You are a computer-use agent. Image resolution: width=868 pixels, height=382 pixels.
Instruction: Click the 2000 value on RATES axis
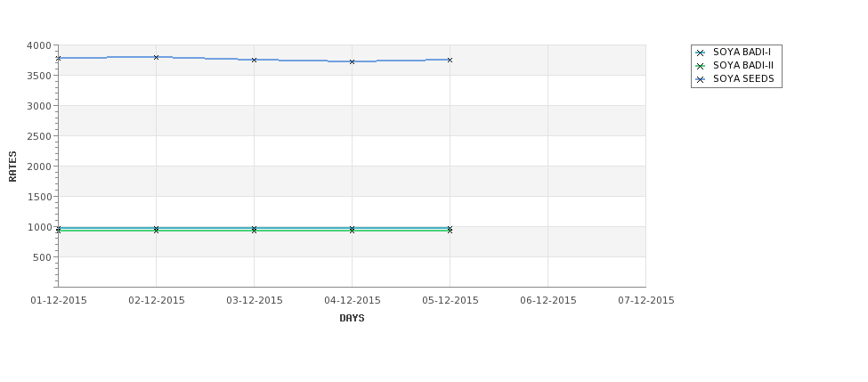(x=39, y=167)
